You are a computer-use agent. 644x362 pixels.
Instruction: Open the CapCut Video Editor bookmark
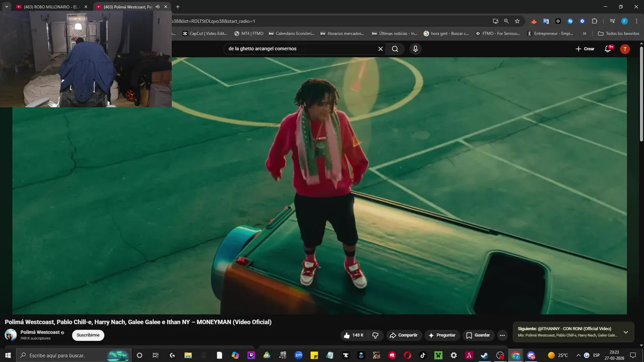point(204,34)
